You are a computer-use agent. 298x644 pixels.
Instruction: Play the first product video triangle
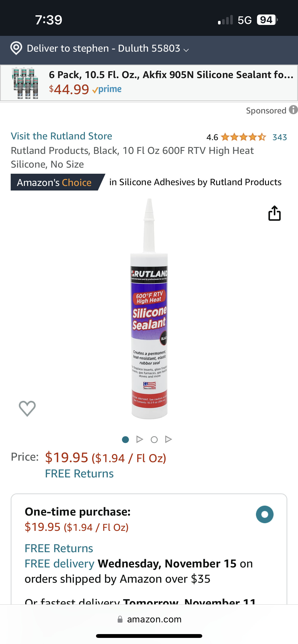tap(140, 439)
